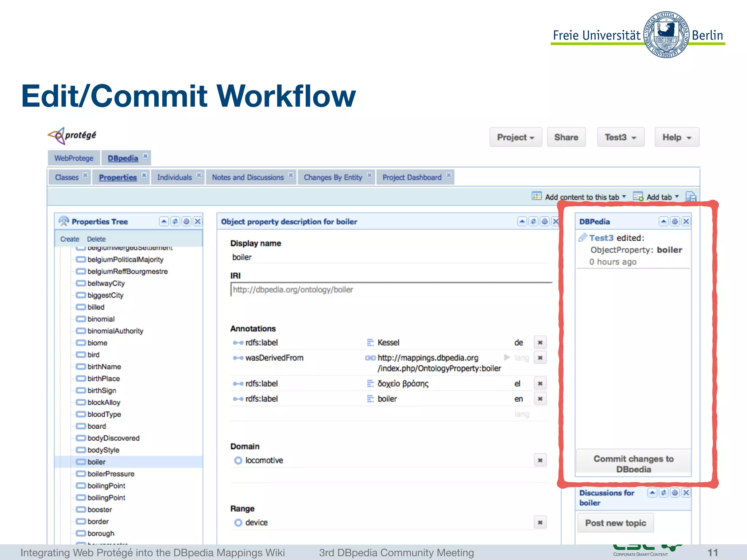Delete the Kessel de label annotation
Screen dimensions: 747x560
pos(540,343)
